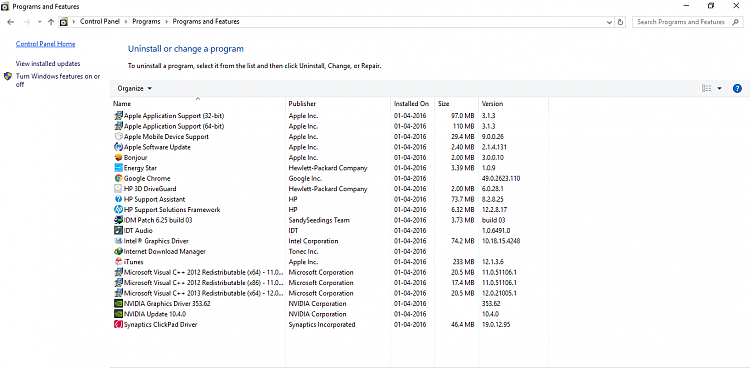Click the Internet Download Manager icon
Screen dimensions: 750x368
119,252
